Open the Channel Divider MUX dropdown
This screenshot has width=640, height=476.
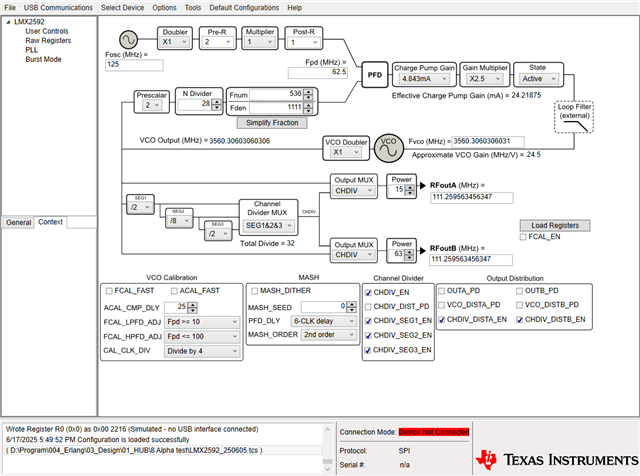point(269,225)
